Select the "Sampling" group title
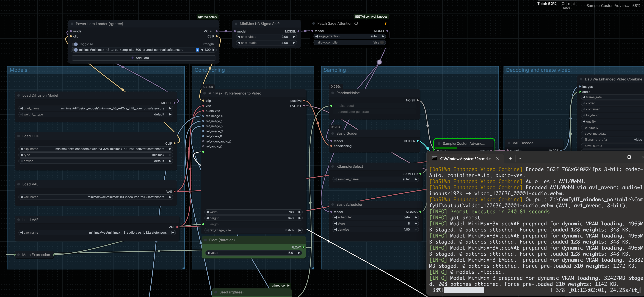The image size is (644, 297). [335, 70]
